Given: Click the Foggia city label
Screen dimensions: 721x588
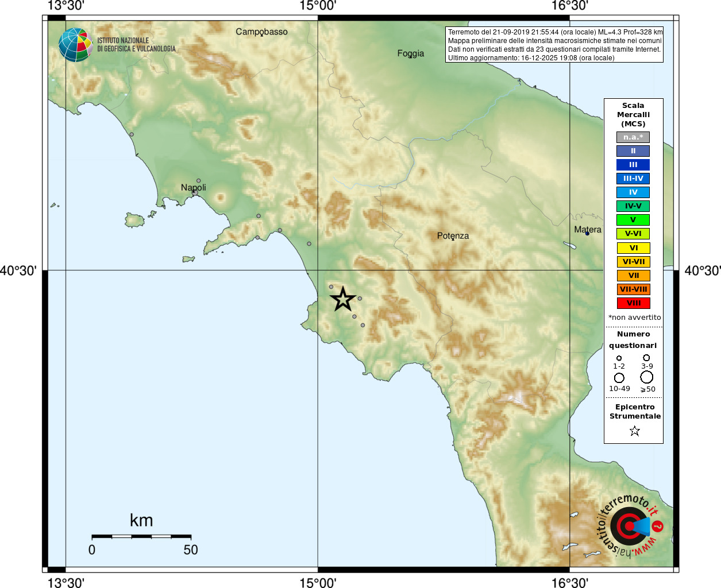Looking at the screenshot, I should pyautogui.click(x=411, y=53).
